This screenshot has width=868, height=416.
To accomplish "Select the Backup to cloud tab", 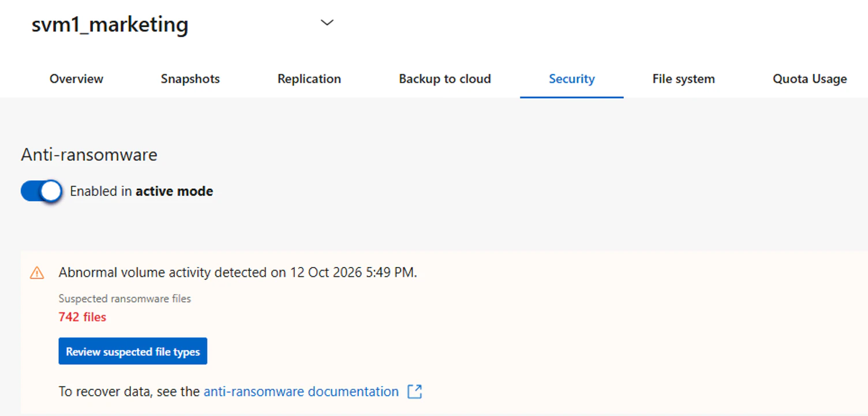I will [445, 79].
